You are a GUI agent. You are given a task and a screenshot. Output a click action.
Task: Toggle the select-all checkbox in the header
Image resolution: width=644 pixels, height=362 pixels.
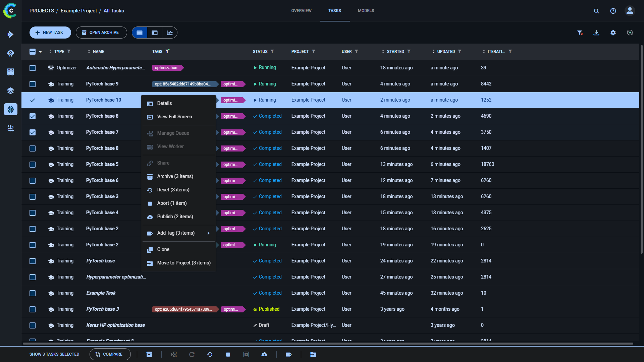33,52
